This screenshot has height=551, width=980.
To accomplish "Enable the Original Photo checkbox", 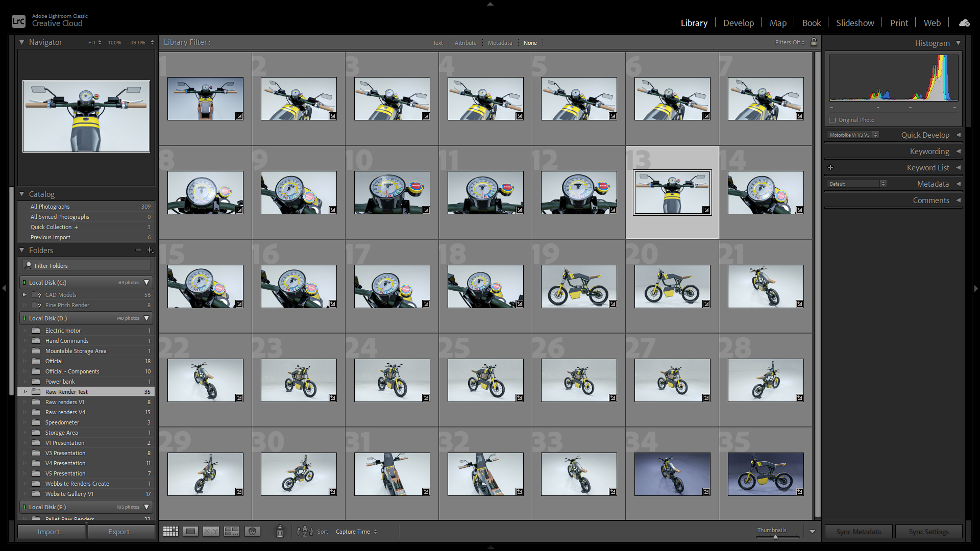I will (x=832, y=120).
